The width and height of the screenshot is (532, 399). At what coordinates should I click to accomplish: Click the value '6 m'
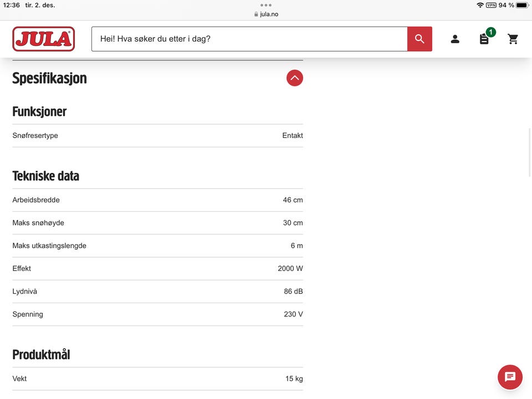click(297, 245)
